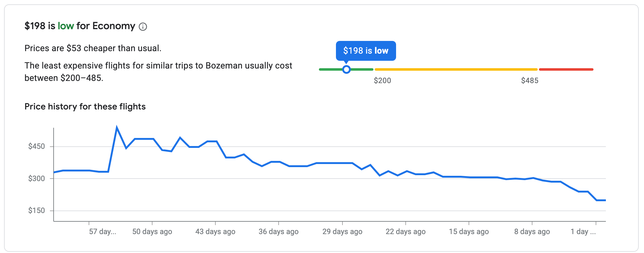Click the blue "$198 is low" tooltip
644x253 pixels.
366,51
